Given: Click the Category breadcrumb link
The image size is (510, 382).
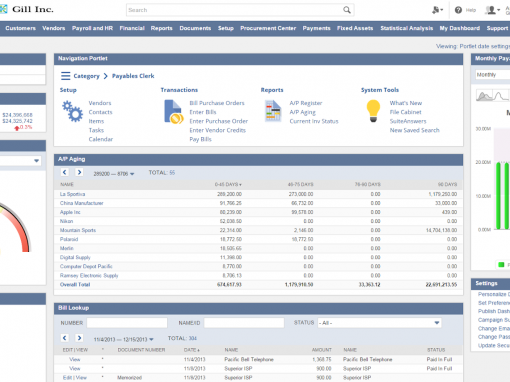Looking at the screenshot, I should (86, 76).
